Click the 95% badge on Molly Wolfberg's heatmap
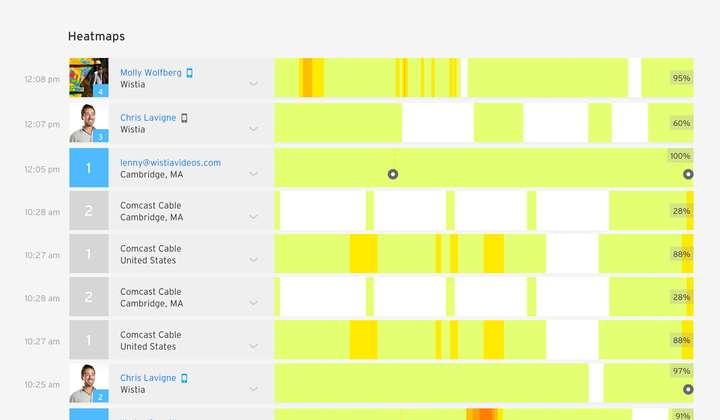 [681, 78]
